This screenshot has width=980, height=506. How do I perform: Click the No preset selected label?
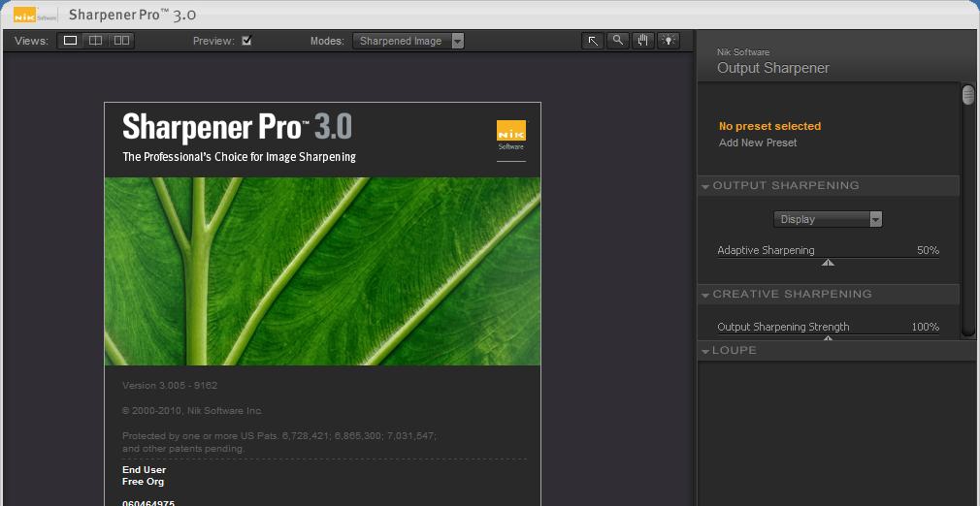click(769, 126)
